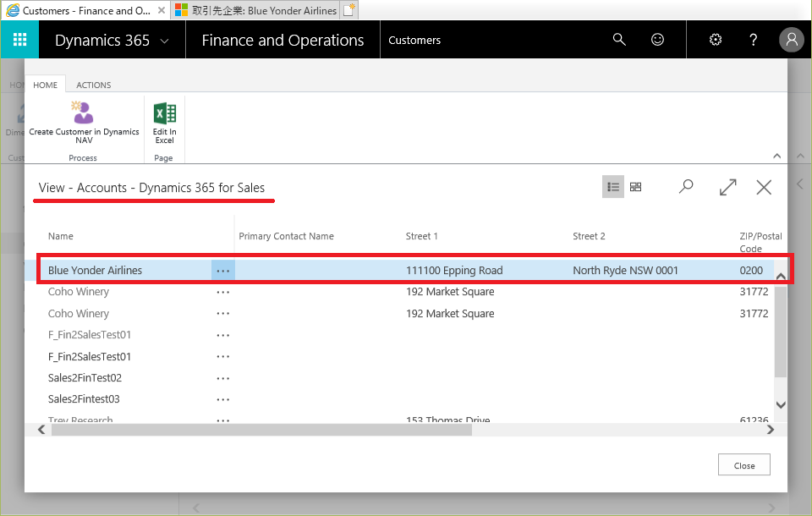Click the vertical scrollbar up arrow

(x=781, y=276)
